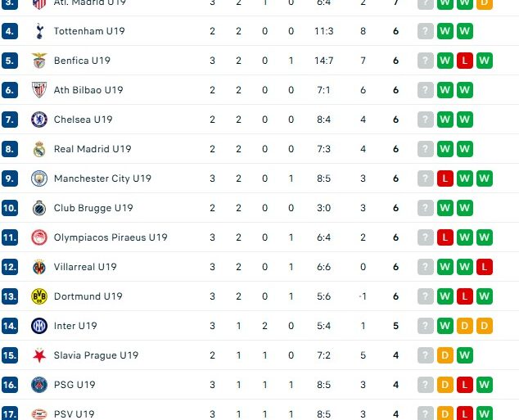Click the rank 12 position badge
This screenshot has height=420, width=519.
point(10,267)
